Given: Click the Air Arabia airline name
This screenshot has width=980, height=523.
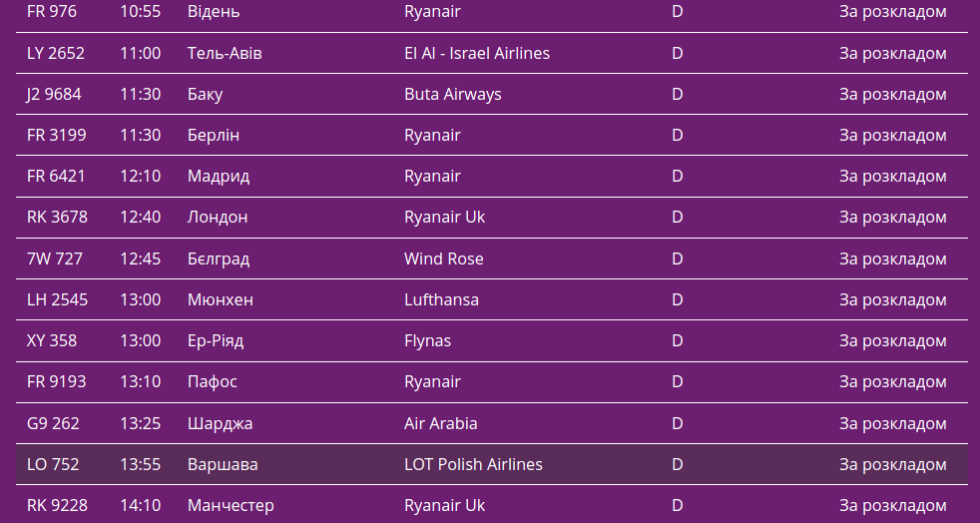Looking at the screenshot, I should 440,423.
